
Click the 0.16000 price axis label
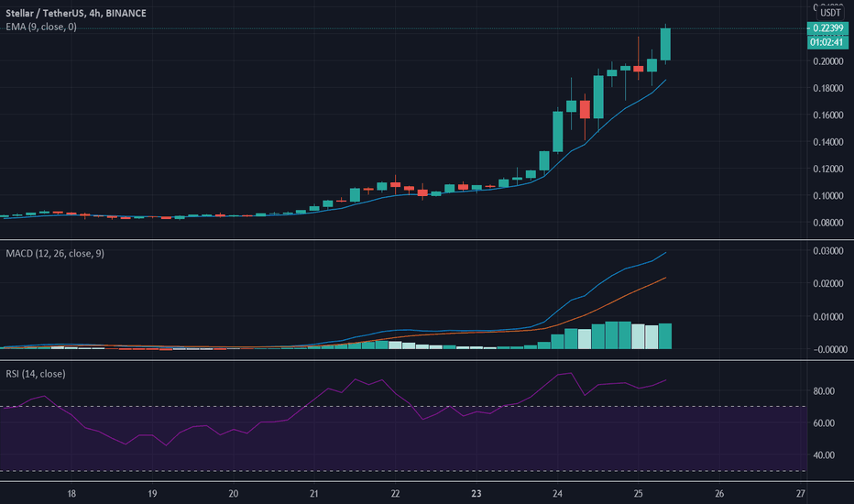(x=827, y=115)
